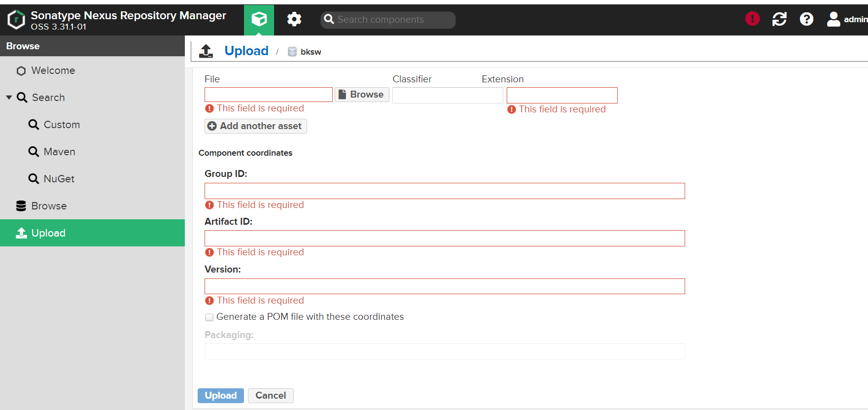
Task: Click the Group ID input field
Action: (x=444, y=191)
